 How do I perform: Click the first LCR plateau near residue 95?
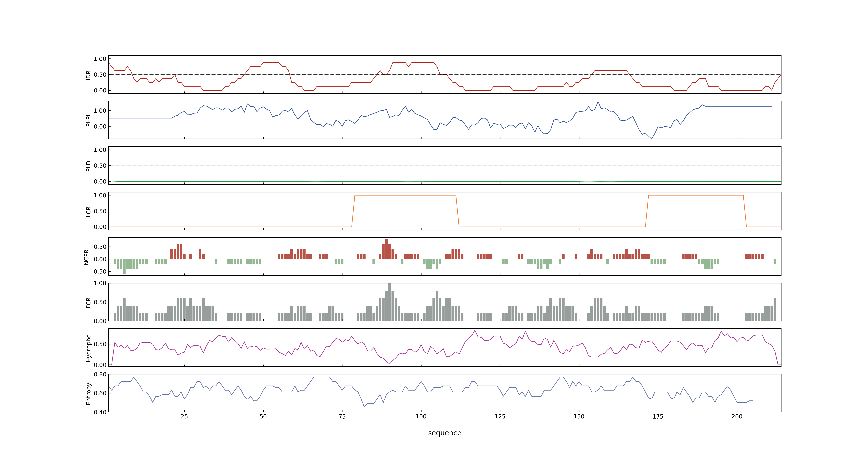point(405,195)
